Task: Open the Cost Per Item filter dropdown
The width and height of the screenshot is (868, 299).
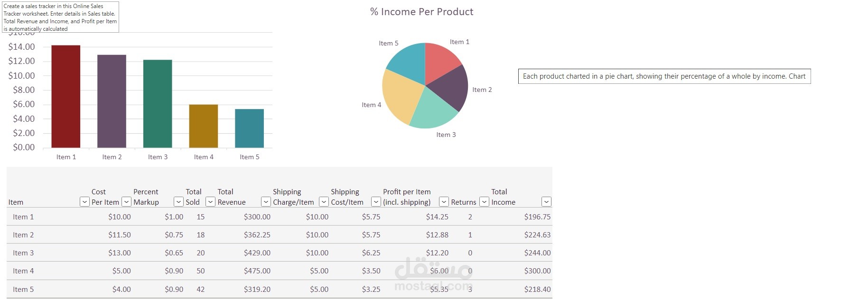Action: [x=126, y=201]
